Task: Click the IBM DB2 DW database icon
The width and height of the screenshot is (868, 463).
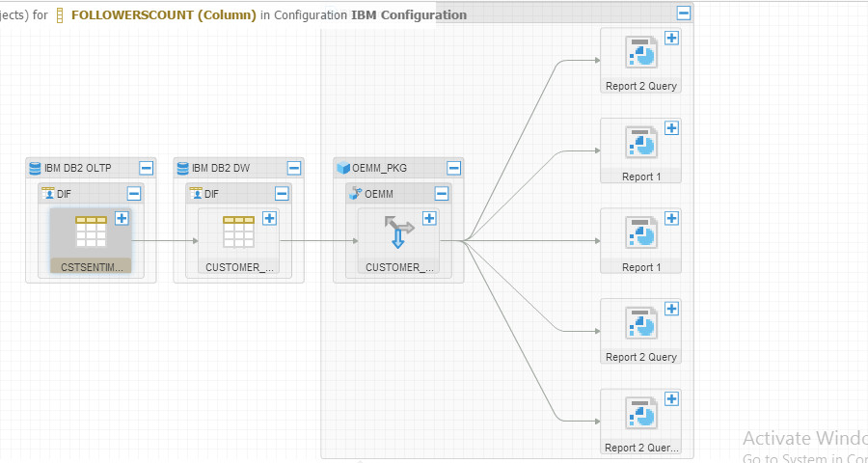Action: click(x=182, y=168)
